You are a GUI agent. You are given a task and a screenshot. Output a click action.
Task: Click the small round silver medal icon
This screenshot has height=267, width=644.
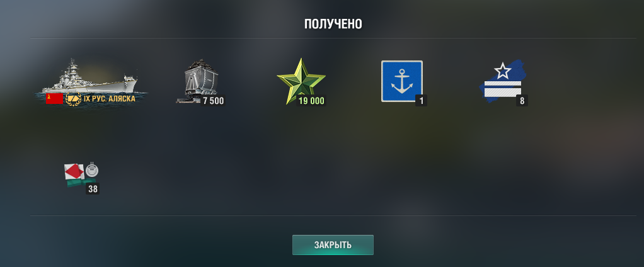pyautogui.click(x=92, y=170)
